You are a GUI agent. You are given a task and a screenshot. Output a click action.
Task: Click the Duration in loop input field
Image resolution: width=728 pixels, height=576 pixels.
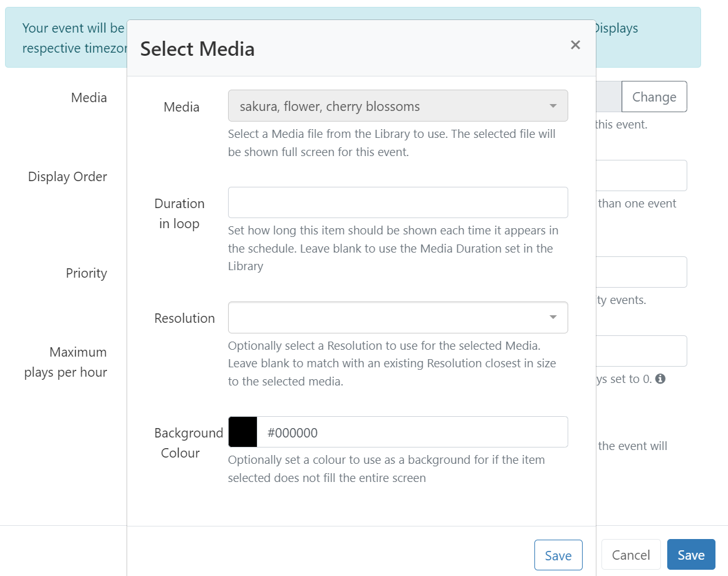coord(398,202)
